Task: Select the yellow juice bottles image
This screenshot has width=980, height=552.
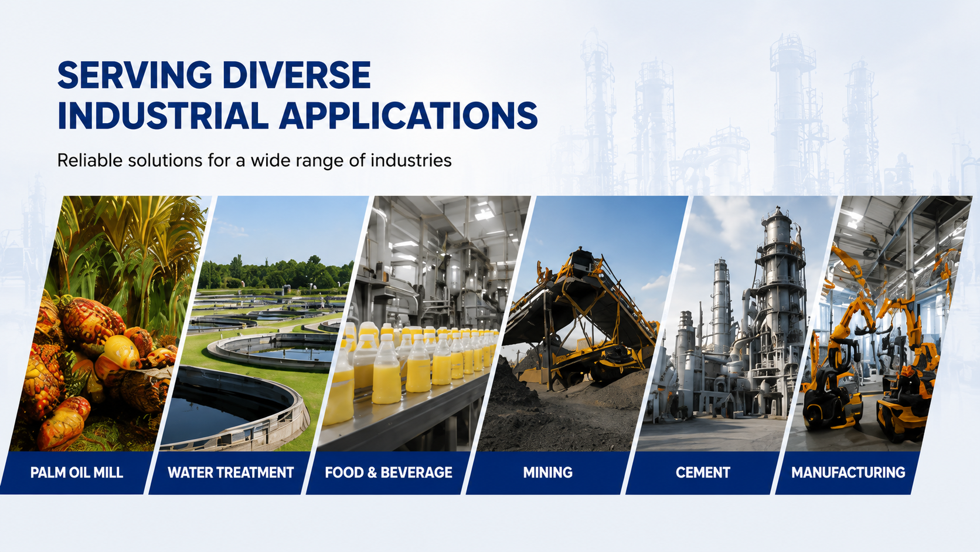Action: [423, 324]
